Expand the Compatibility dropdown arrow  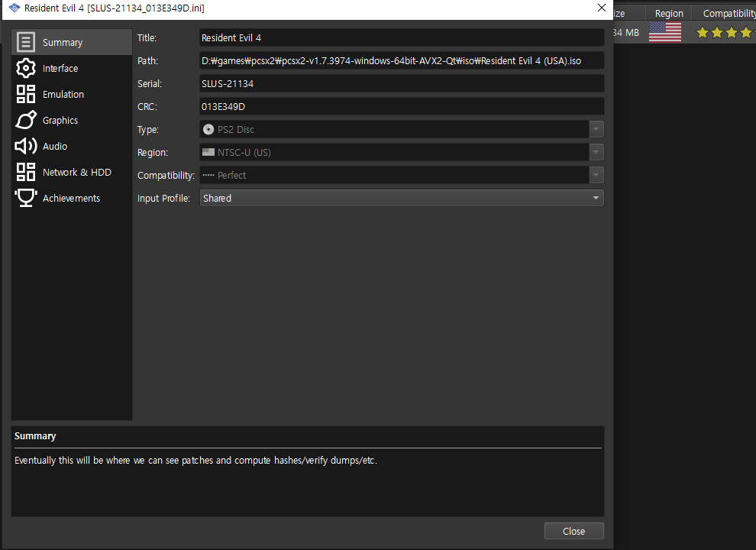click(x=596, y=175)
